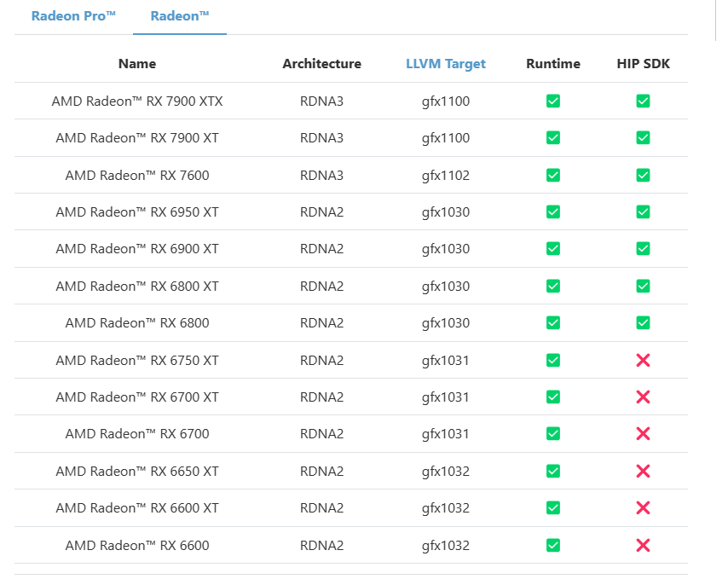Click the HIP SDK red cross for RX 6600
This screenshot has width=728, height=585.
(x=643, y=546)
